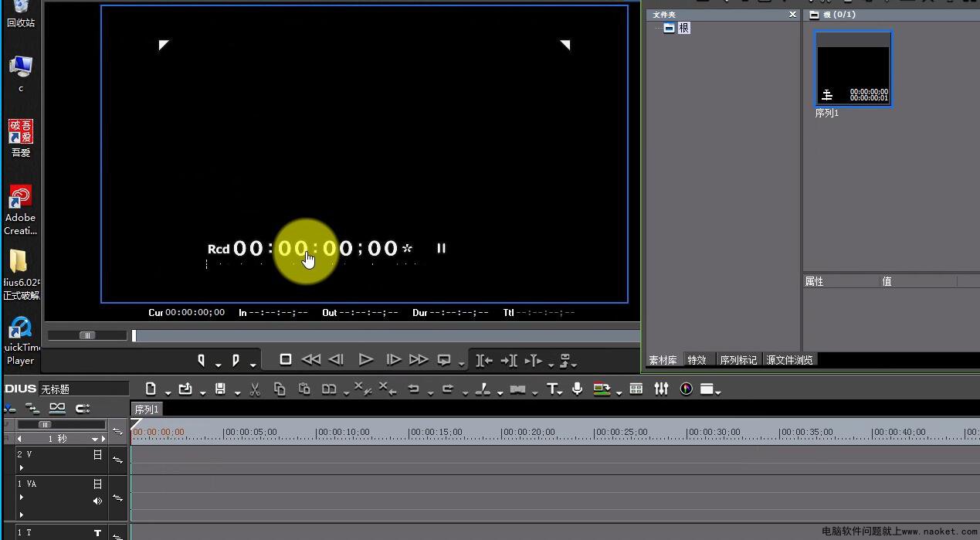Click the New Sequence icon
Image resolution: width=980 pixels, height=540 pixels.
point(151,389)
